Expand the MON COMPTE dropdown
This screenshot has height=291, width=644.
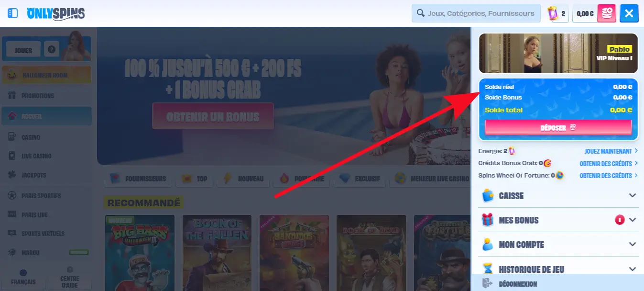633,244
